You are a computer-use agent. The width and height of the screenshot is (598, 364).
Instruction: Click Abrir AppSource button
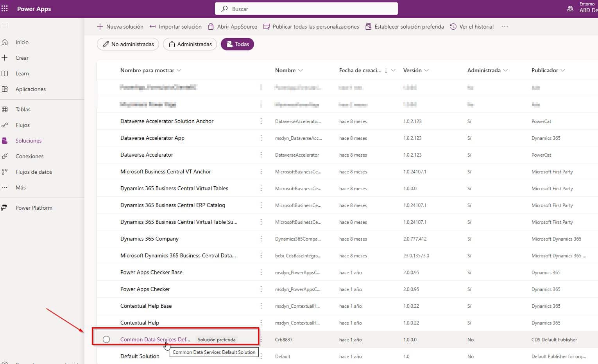click(x=232, y=27)
